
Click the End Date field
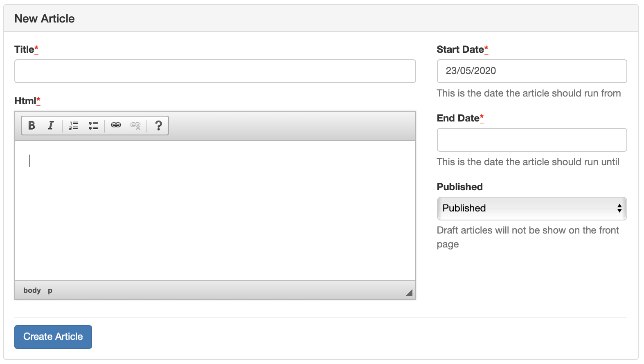coord(532,140)
